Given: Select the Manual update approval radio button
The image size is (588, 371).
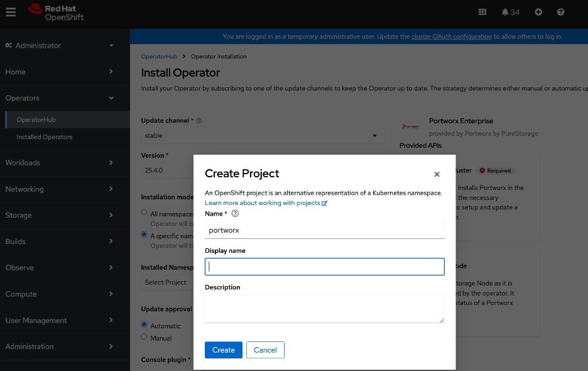Looking at the screenshot, I should [x=144, y=336].
